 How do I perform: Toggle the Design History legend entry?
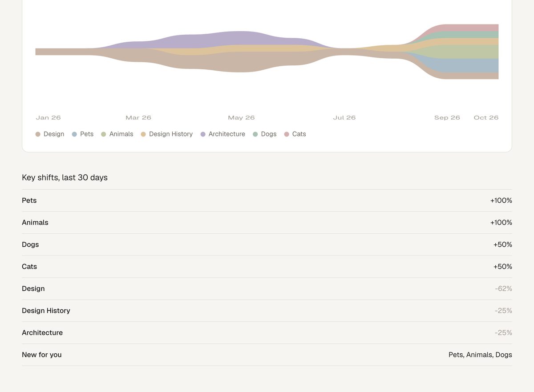click(166, 134)
